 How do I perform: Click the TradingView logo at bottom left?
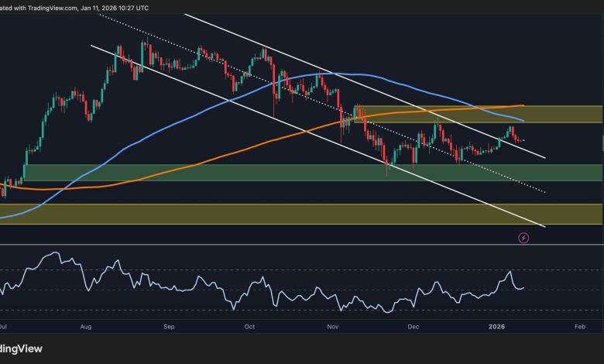[x=22, y=349]
